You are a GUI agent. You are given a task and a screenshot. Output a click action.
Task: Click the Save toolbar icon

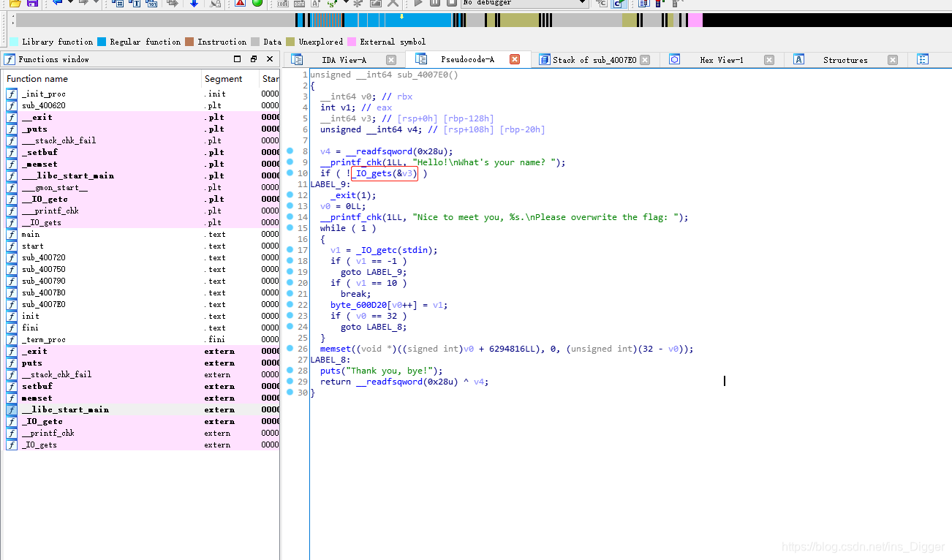(32, 3)
